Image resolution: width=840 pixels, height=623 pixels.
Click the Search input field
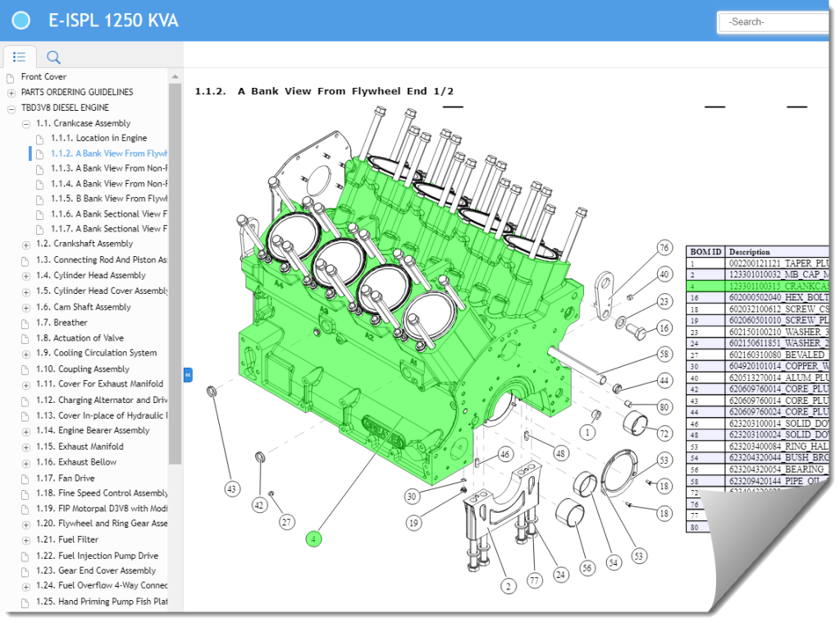775,22
